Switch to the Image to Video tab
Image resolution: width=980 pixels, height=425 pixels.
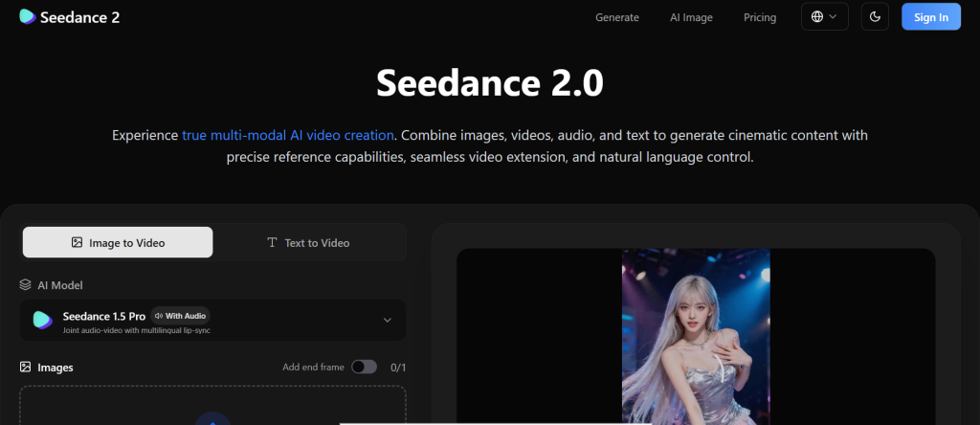tap(118, 242)
